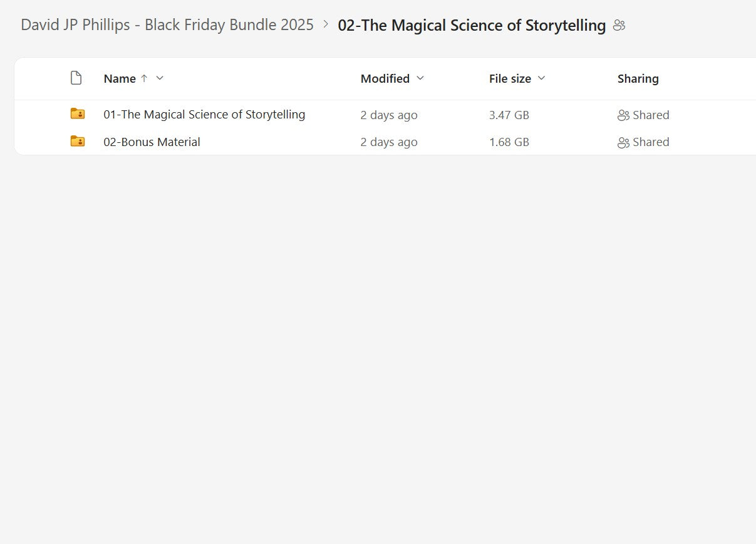Screen dimensions: 756x544
Task: Click the Modified column header label
Action: [x=385, y=79]
